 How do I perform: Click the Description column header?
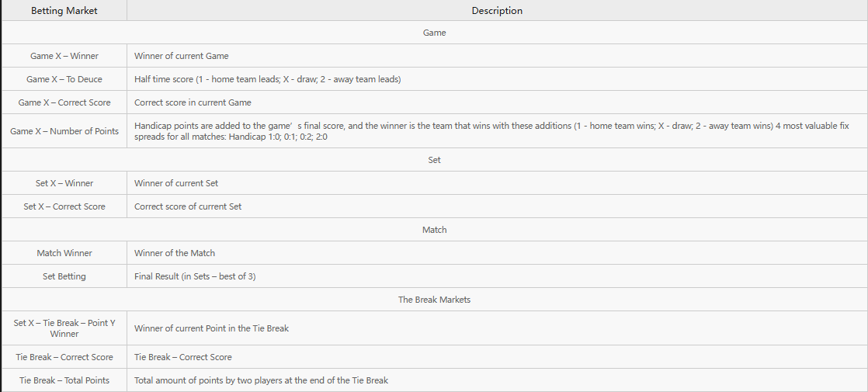[x=497, y=11]
